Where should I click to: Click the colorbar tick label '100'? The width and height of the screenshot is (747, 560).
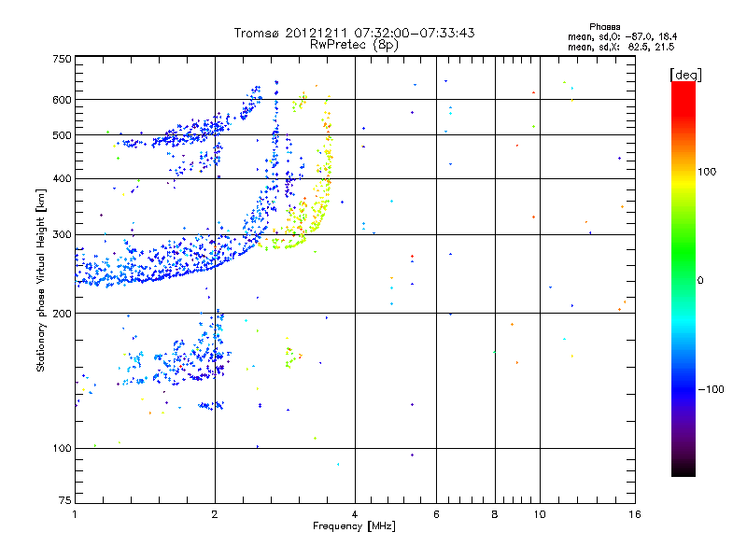[707, 172]
